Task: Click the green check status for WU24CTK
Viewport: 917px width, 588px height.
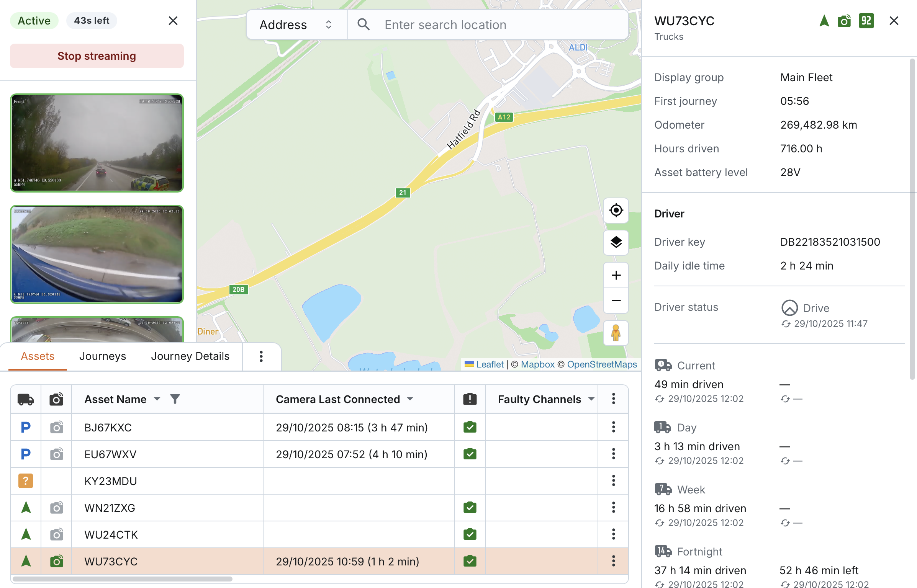Action: 470,534
